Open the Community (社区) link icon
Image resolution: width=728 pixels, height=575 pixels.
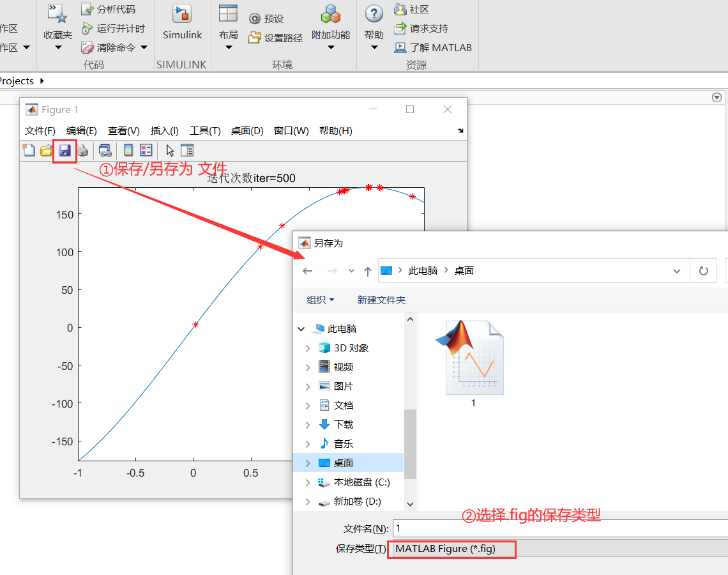tap(400, 9)
